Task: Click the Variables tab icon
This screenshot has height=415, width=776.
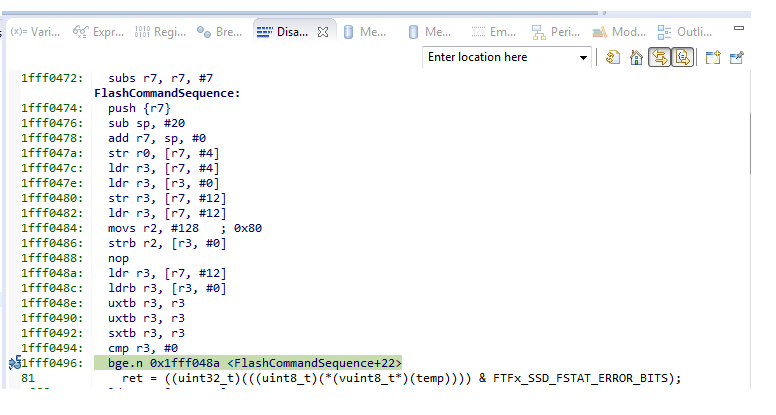Action: 18,32
